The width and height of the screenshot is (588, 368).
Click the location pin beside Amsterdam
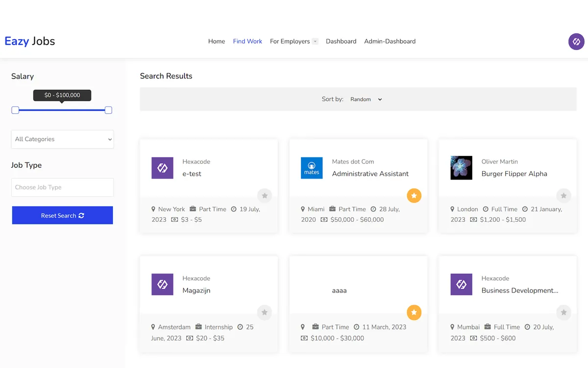[153, 327]
